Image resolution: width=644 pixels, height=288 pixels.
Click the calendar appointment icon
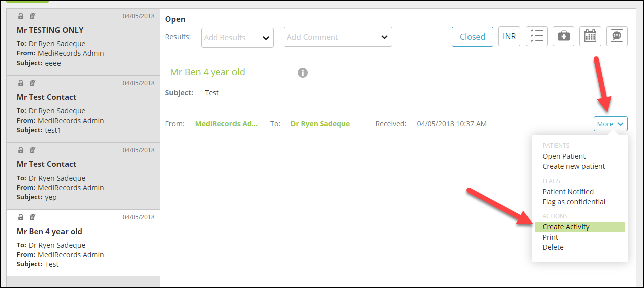click(x=590, y=36)
